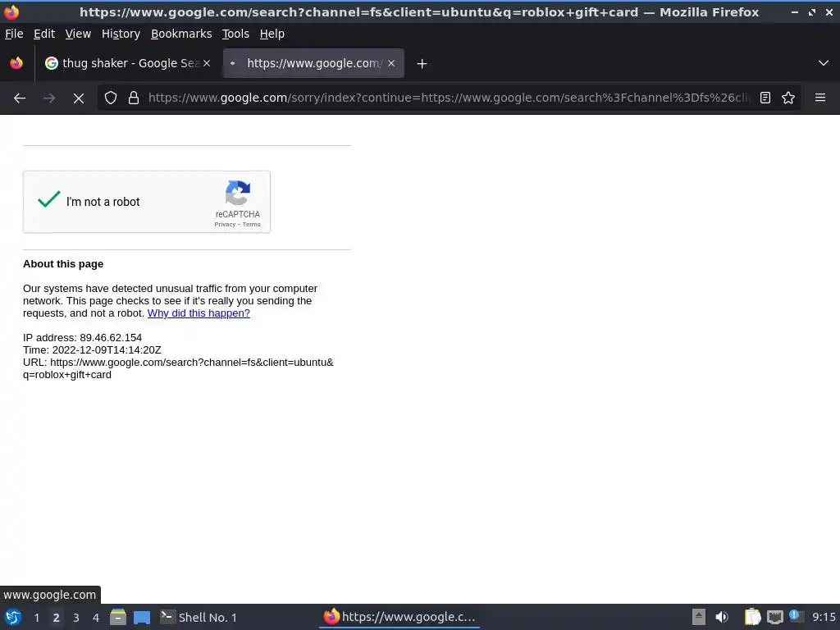The width and height of the screenshot is (840, 630).
Task: Go back to the previous page
Action: point(20,98)
